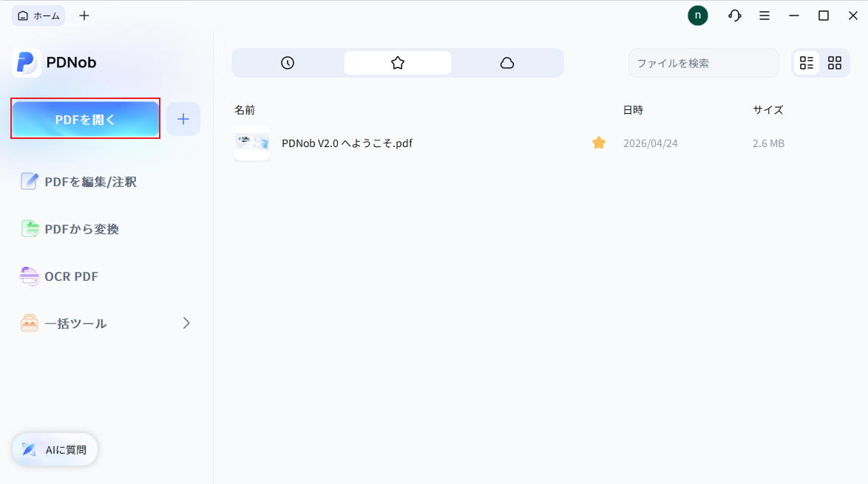
Task: Minimize the PDNob window
Action: tap(794, 16)
